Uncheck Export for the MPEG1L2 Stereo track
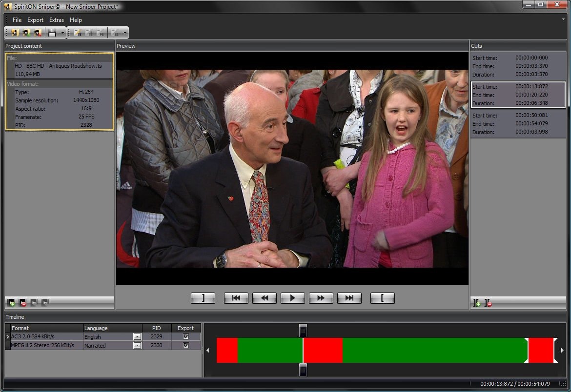 coord(185,345)
